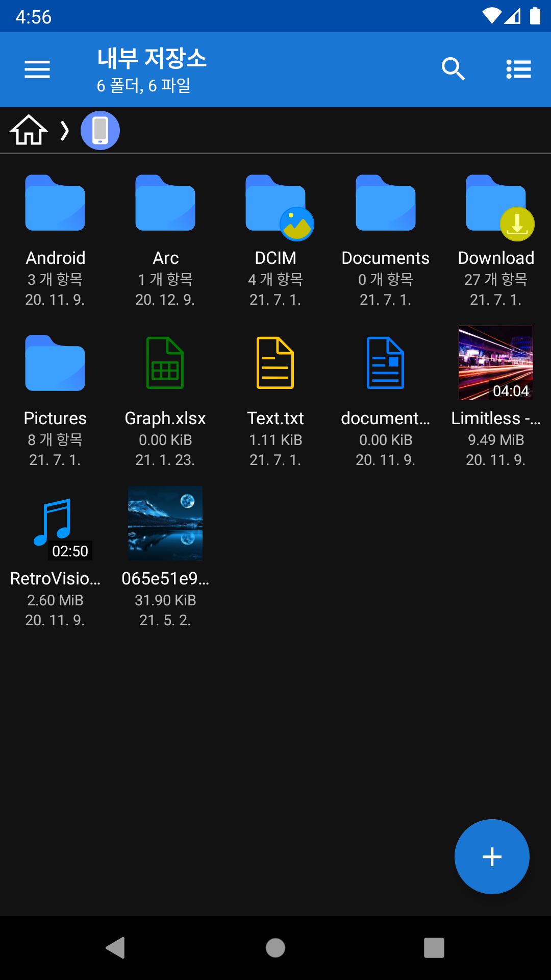Tap the Android recents square button
Screen dimensions: 551x980
[434, 948]
